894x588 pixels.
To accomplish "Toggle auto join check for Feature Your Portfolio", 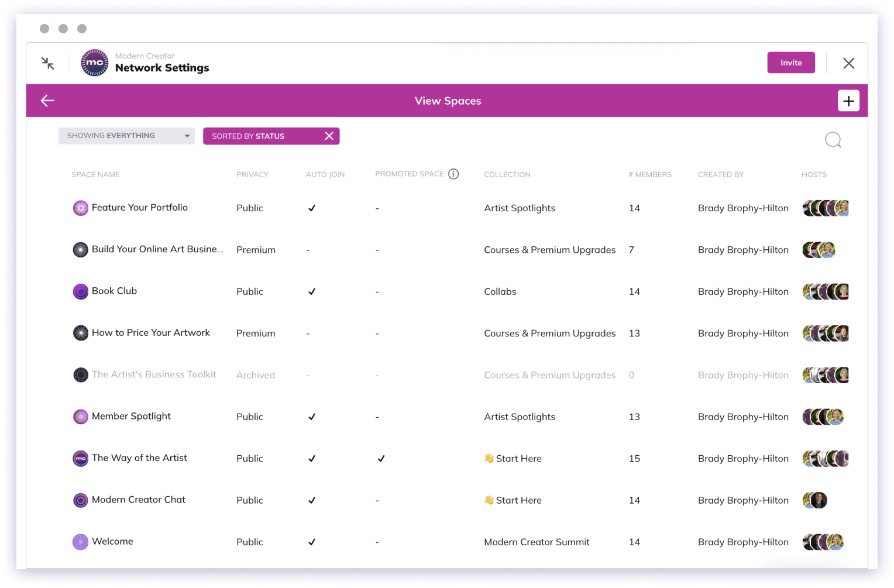I will pyautogui.click(x=312, y=208).
